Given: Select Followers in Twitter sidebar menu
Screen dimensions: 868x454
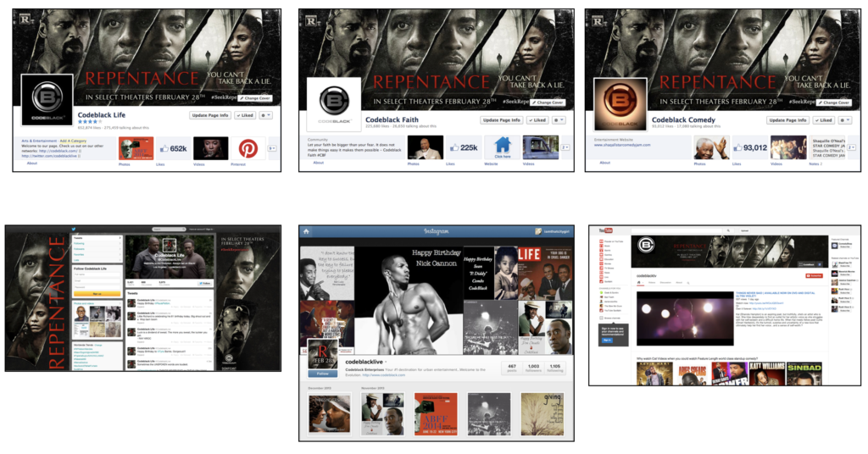Looking at the screenshot, I should point(97,249).
